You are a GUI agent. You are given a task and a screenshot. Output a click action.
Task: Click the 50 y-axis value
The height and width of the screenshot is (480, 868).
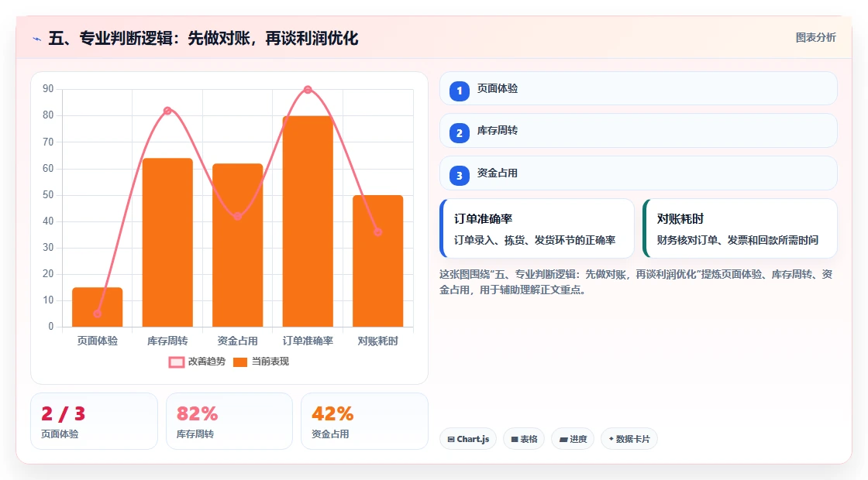point(48,194)
